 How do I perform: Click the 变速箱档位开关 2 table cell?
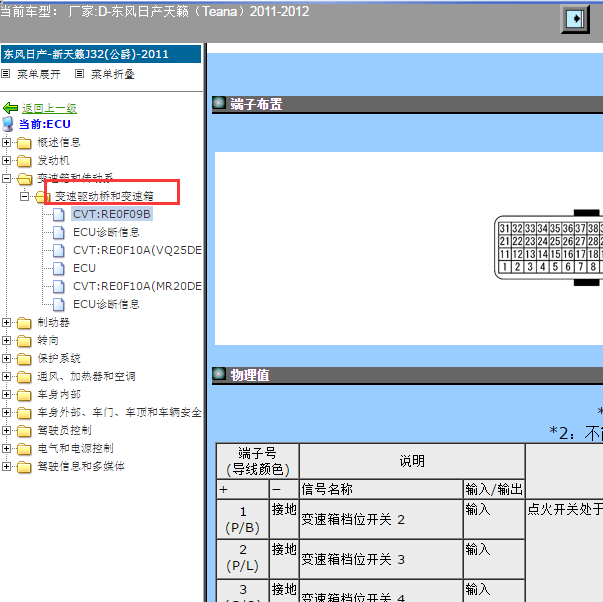coord(381,519)
